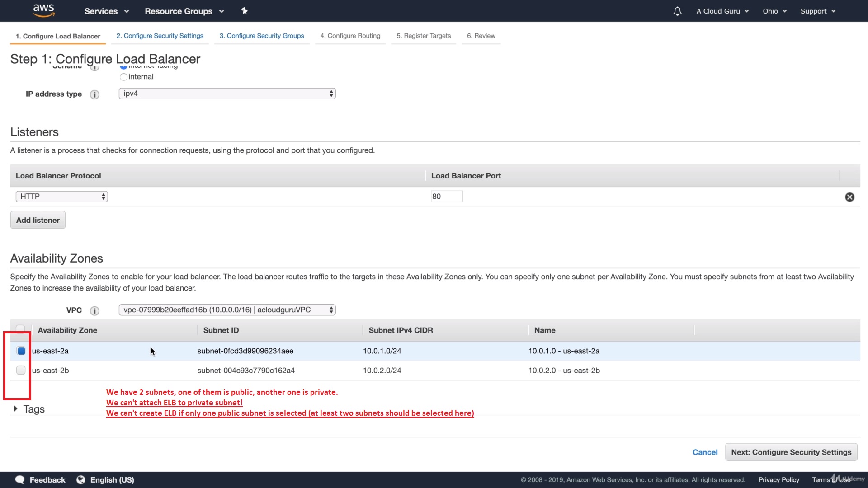Go to Configure Security Groups step tab

click(x=262, y=36)
